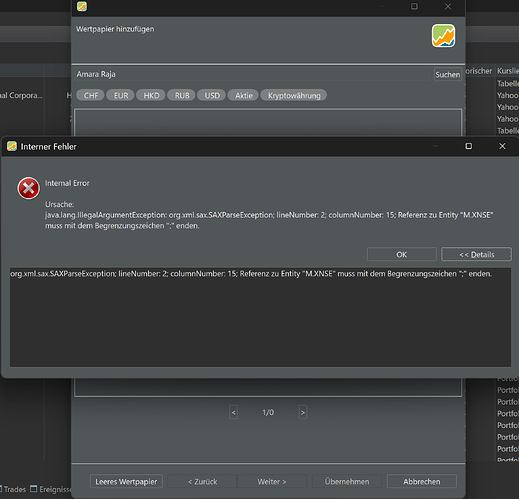The image size is (519, 499).
Task: Click the Suchen search button
Action: click(x=448, y=74)
